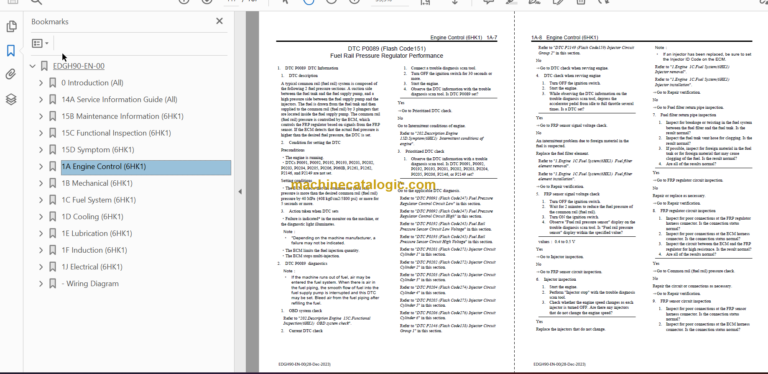Expand the 1C Fuel System bookmark
768x374 pixels.
pyautogui.click(x=41, y=200)
